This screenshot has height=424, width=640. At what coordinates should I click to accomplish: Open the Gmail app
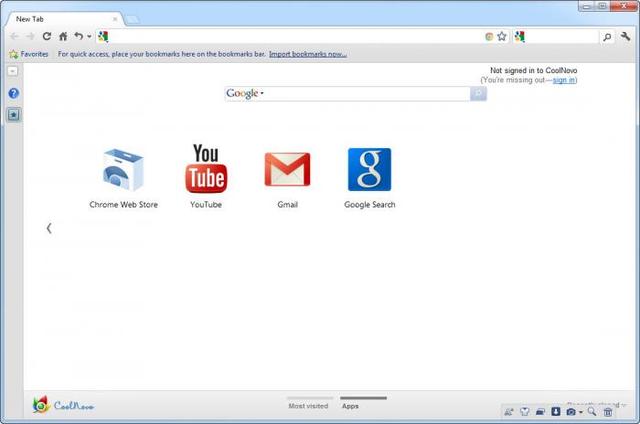click(x=287, y=169)
